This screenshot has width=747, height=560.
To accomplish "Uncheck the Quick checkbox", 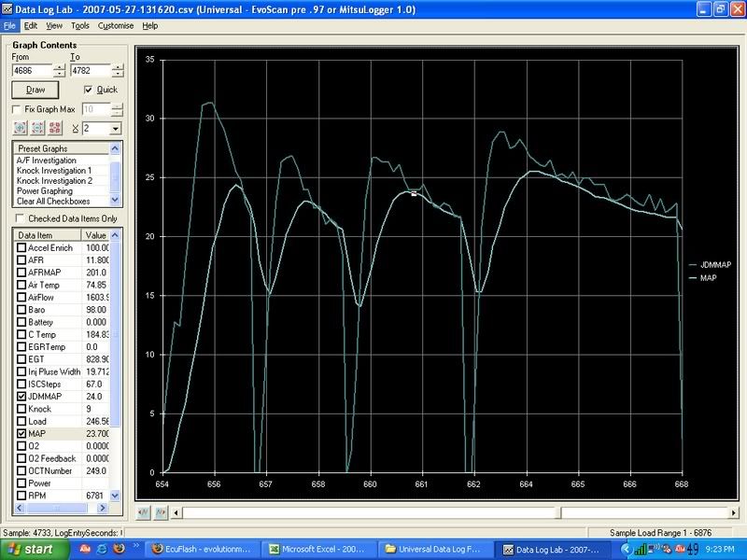I will [88, 90].
